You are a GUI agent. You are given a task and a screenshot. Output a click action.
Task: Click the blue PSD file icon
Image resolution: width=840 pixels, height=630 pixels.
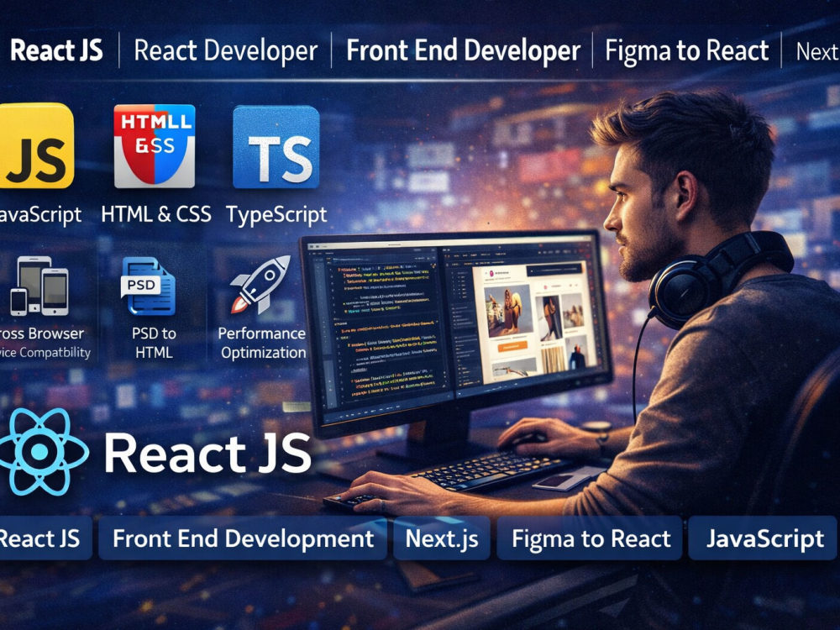click(149, 286)
